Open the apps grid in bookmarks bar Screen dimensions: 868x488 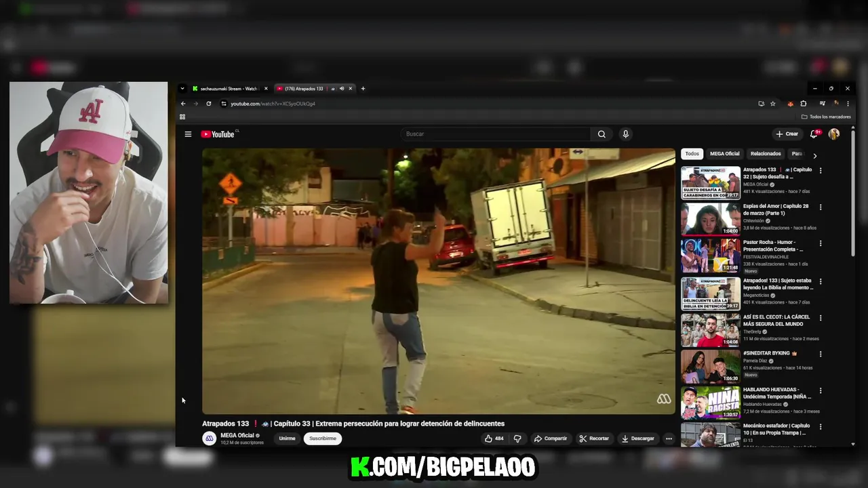coord(182,117)
